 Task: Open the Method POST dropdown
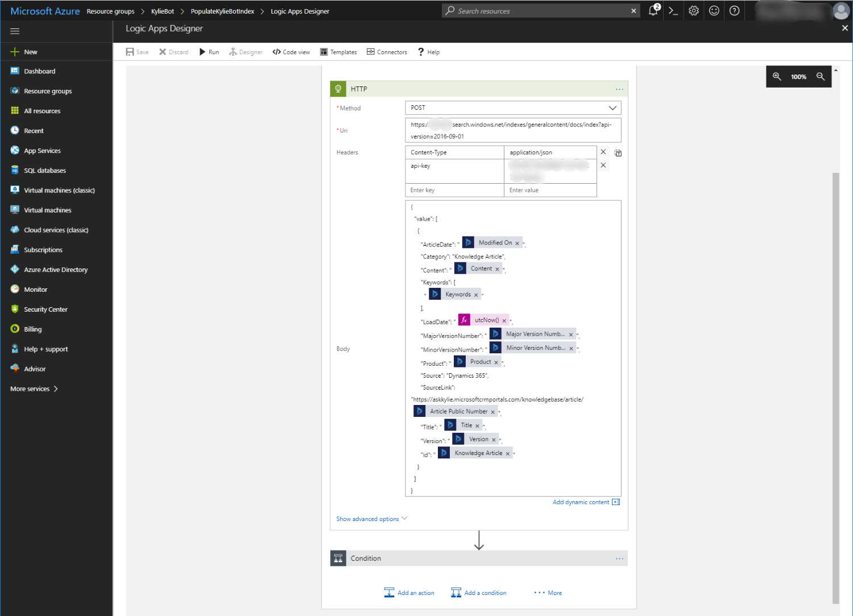click(513, 108)
